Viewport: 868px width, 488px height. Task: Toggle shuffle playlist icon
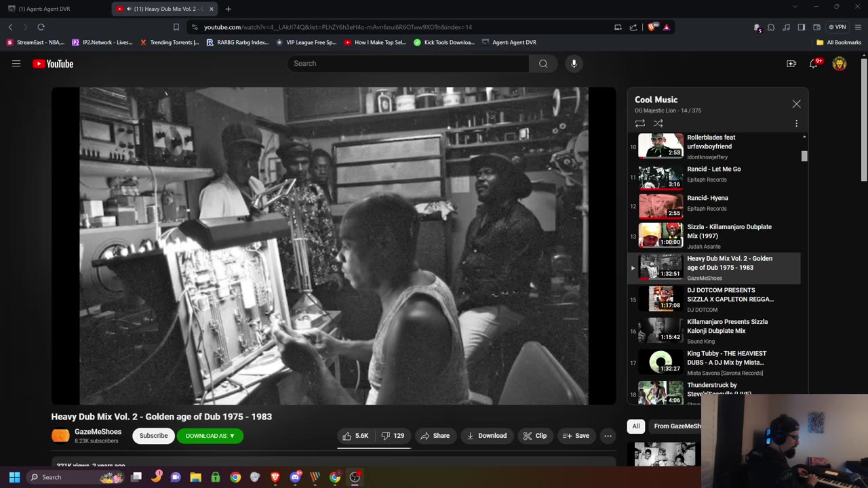pos(658,123)
